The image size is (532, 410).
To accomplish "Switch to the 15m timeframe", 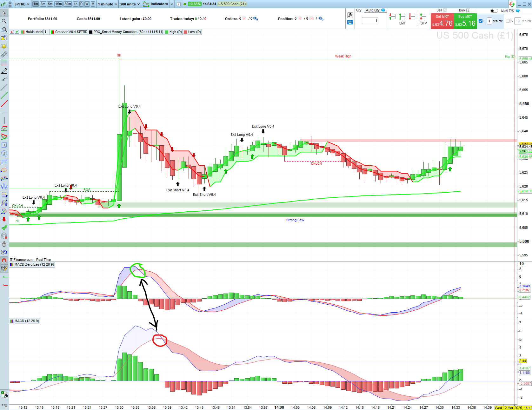I will click(58, 4).
